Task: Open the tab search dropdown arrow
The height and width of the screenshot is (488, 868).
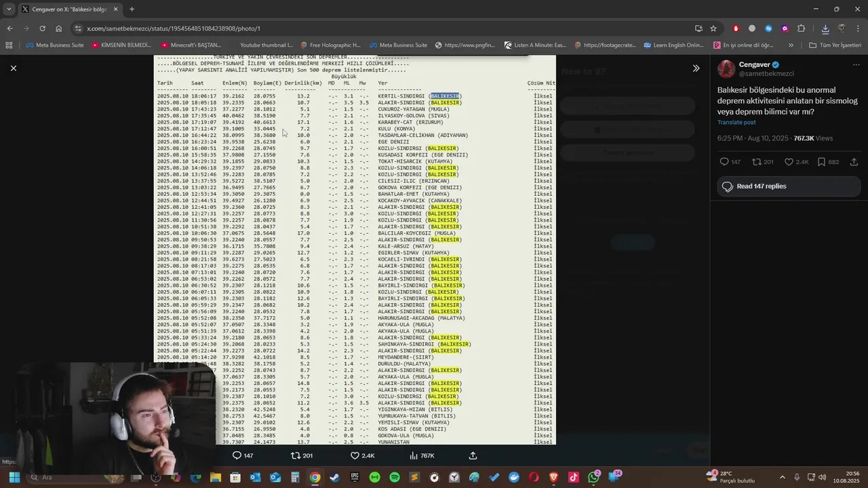Action: [9, 9]
